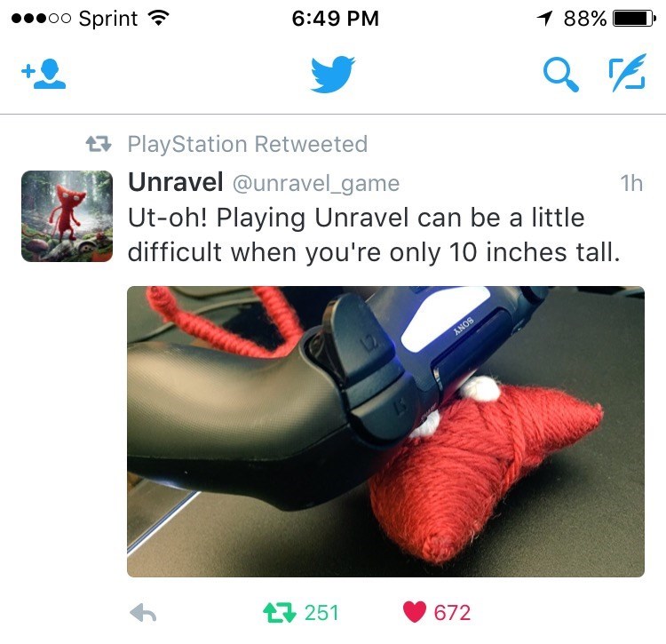
Task: Open tweet text about 10 inches tall
Action: pos(374,235)
